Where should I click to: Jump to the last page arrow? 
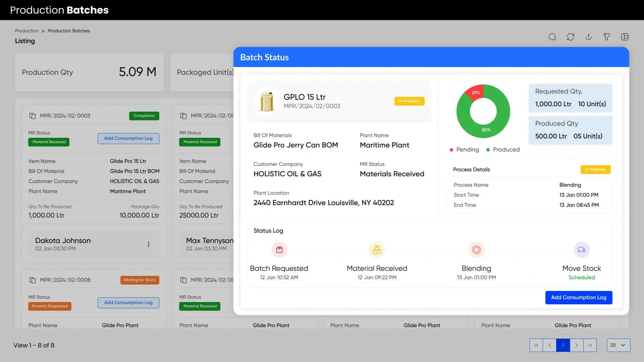[x=590, y=345]
